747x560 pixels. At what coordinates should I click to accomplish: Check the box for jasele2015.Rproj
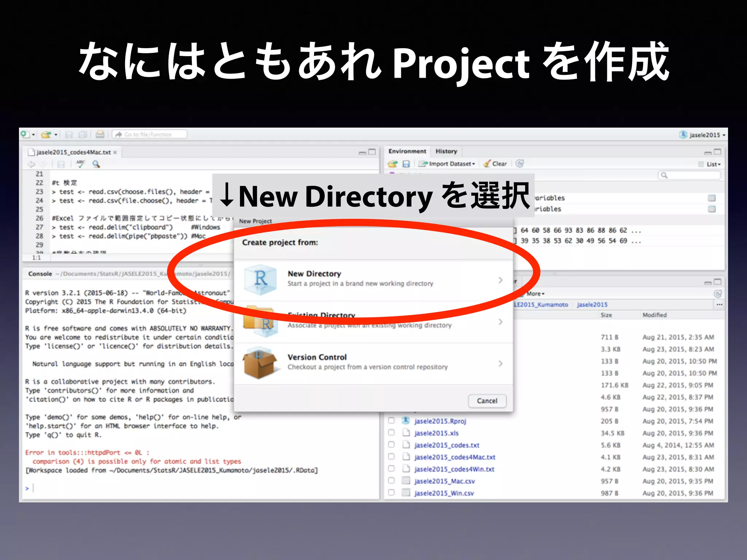coord(391,420)
